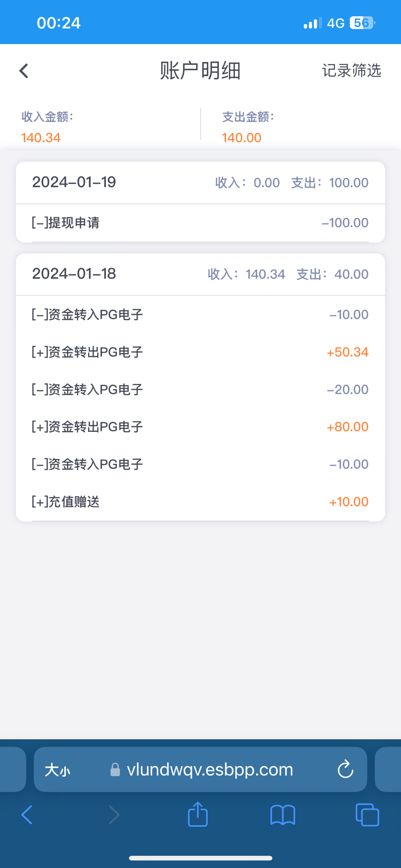Open the 记录筛选 record filter
Image resolution: width=401 pixels, height=868 pixels.
(351, 71)
